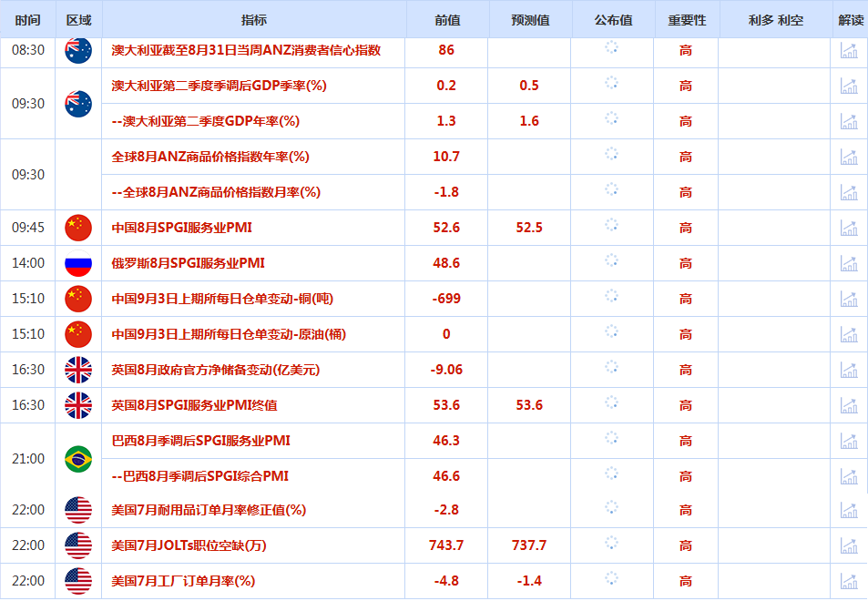Click Russia flag in the 14:00 row
Screen dimensions: 868x601
tap(78, 263)
